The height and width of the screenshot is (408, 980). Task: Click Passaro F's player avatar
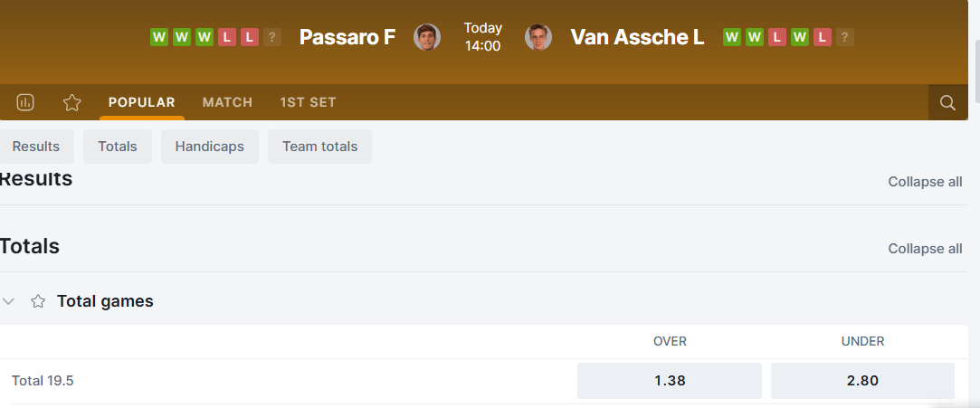[427, 37]
